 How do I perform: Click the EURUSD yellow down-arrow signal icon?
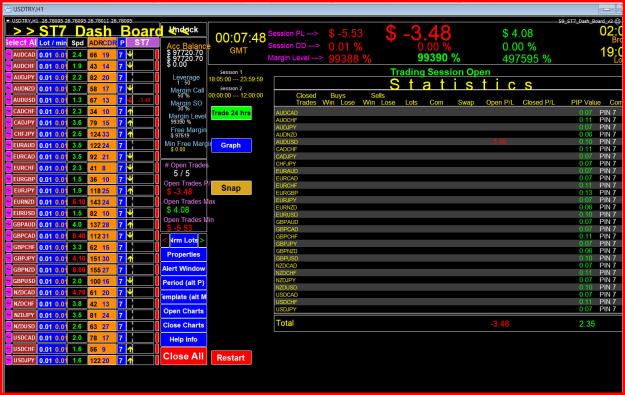(130, 213)
